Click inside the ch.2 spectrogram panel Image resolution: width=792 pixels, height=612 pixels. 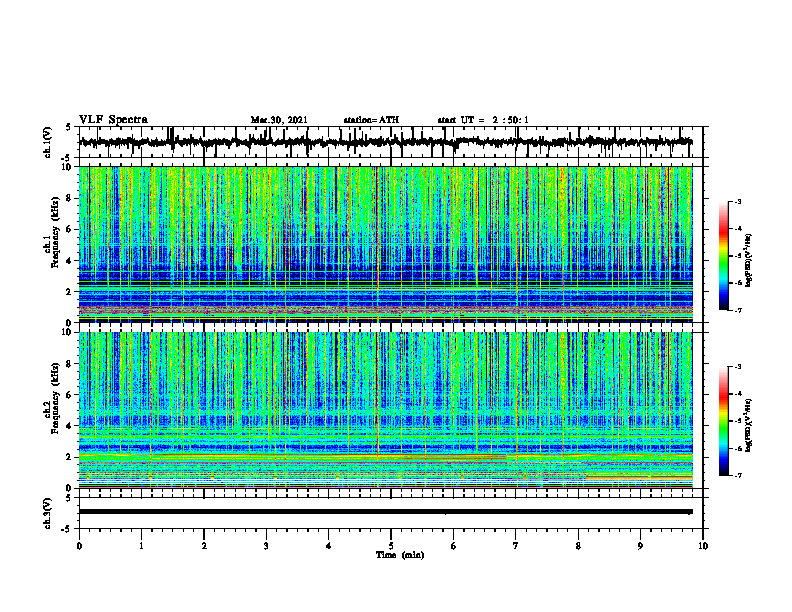385,410
